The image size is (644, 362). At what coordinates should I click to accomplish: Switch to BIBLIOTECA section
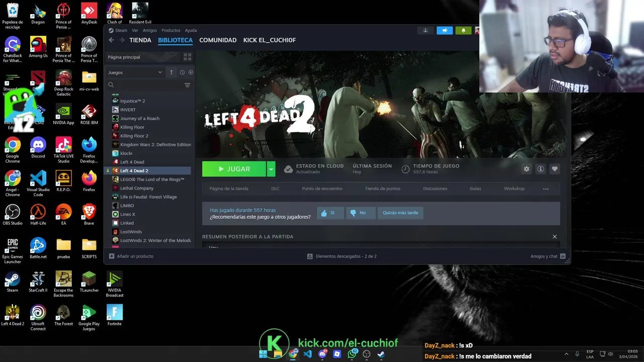click(x=175, y=40)
